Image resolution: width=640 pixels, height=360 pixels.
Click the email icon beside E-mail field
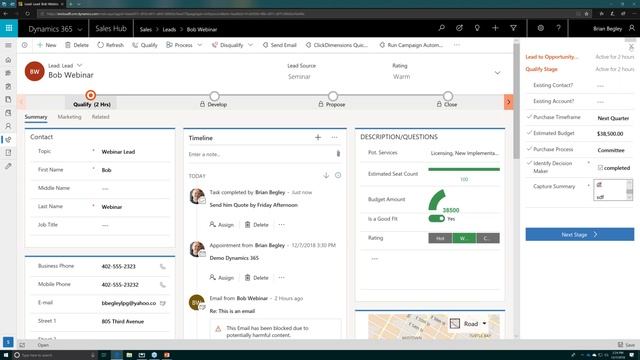(x=163, y=303)
